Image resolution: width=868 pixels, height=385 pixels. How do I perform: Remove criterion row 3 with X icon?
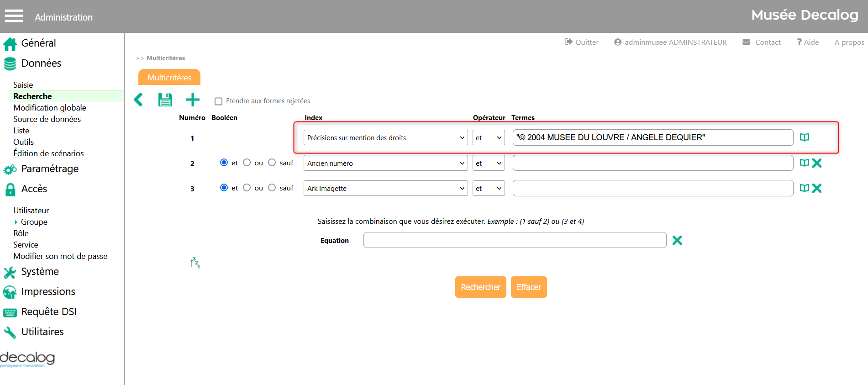pos(817,188)
